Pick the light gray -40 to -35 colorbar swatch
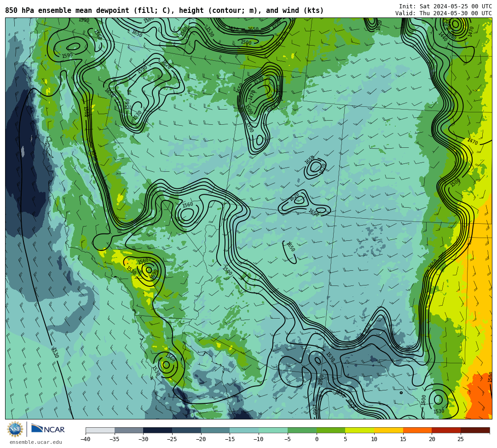The width and height of the screenshot is (497, 448). 100,430
